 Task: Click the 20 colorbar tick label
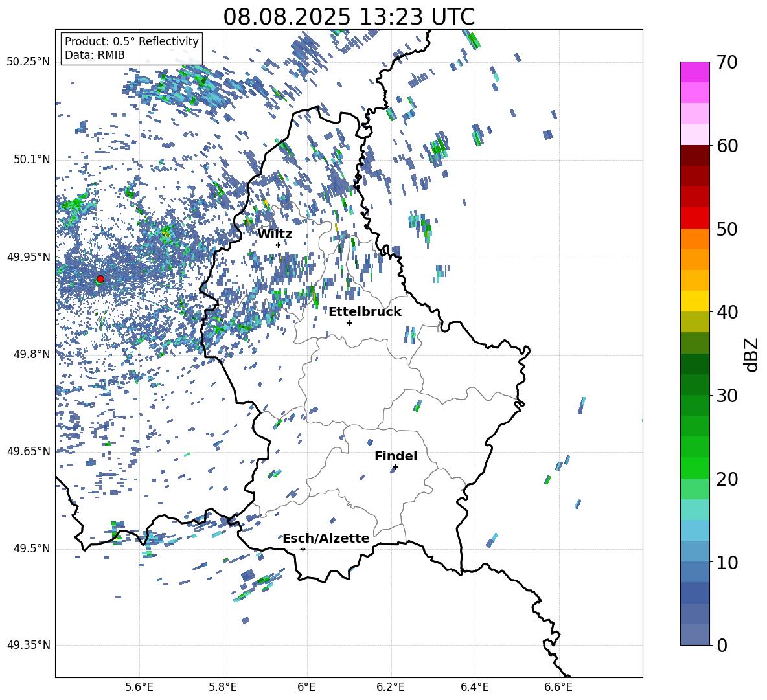pyautogui.click(x=727, y=479)
